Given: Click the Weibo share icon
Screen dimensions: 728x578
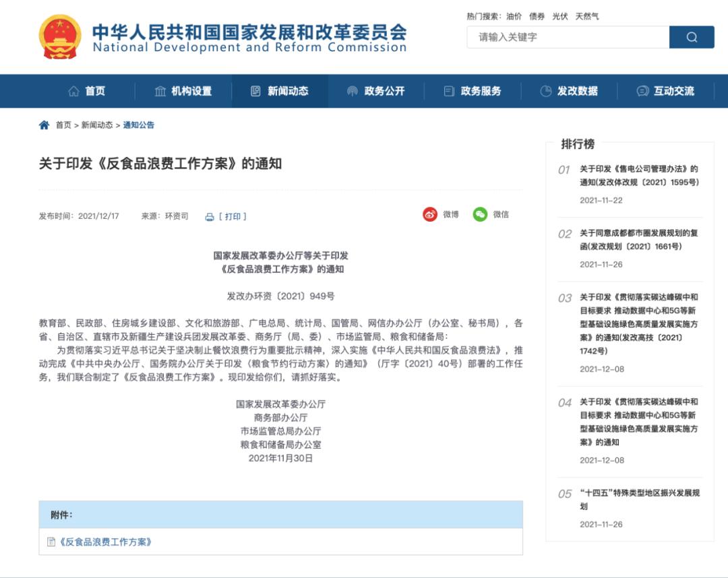Looking at the screenshot, I should point(430,214).
